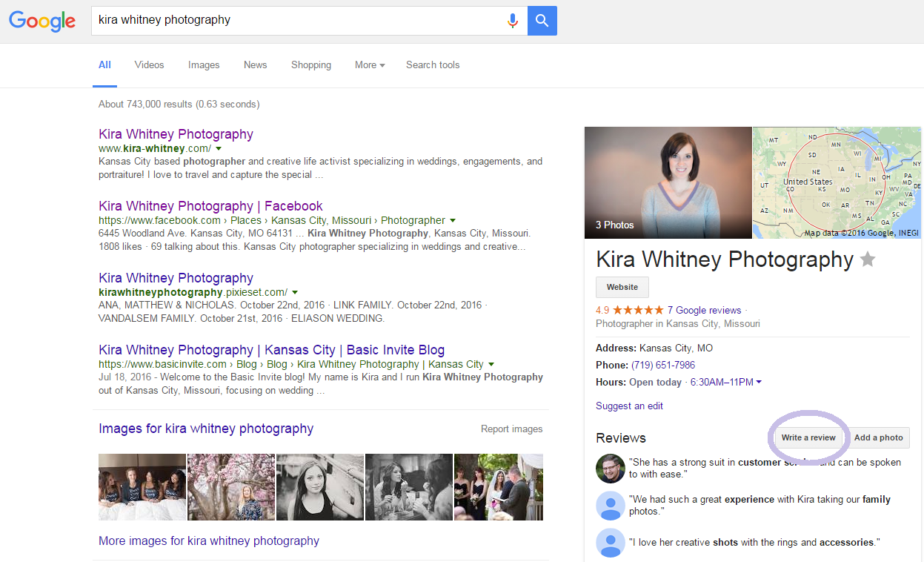Click review text "creative shots with the rings"
Image resolution: width=924 pixels, height=562 pixels.
[754, 543]
